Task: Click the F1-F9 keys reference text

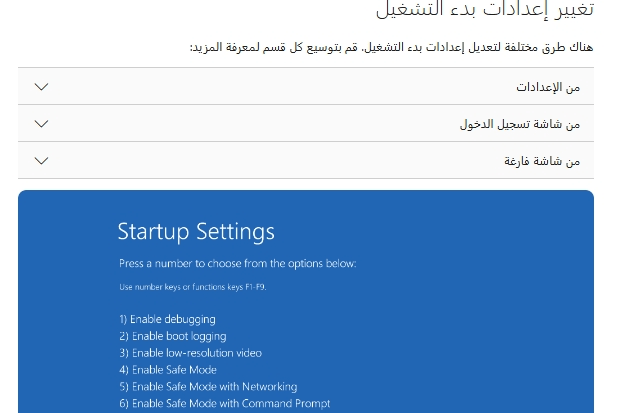Action: point(256,287)
